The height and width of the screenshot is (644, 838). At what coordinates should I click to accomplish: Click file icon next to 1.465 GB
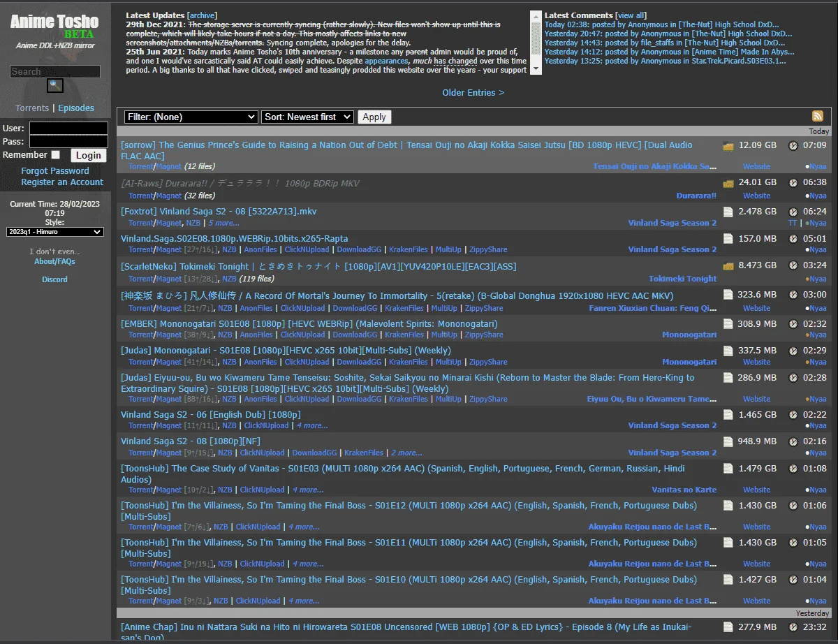point(728,415)
